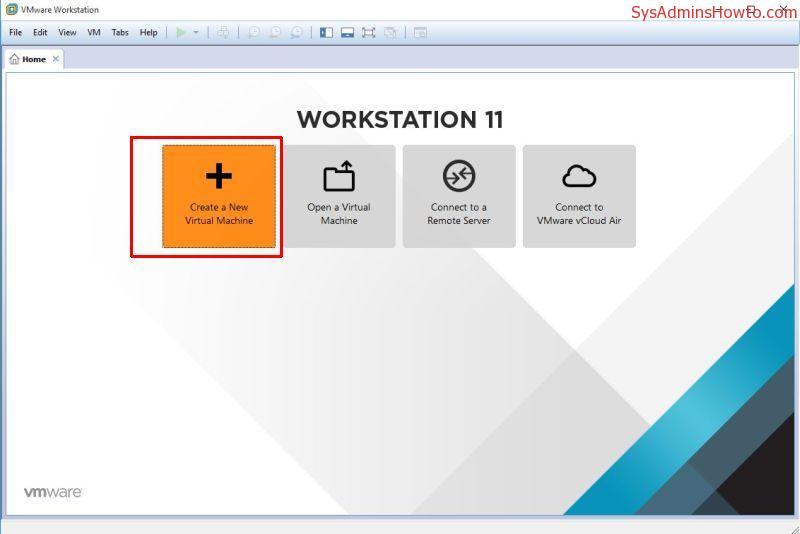Click the console view toolbar icon
The height and width of the screenshot is (534, 800).
(x=420, y=33)
